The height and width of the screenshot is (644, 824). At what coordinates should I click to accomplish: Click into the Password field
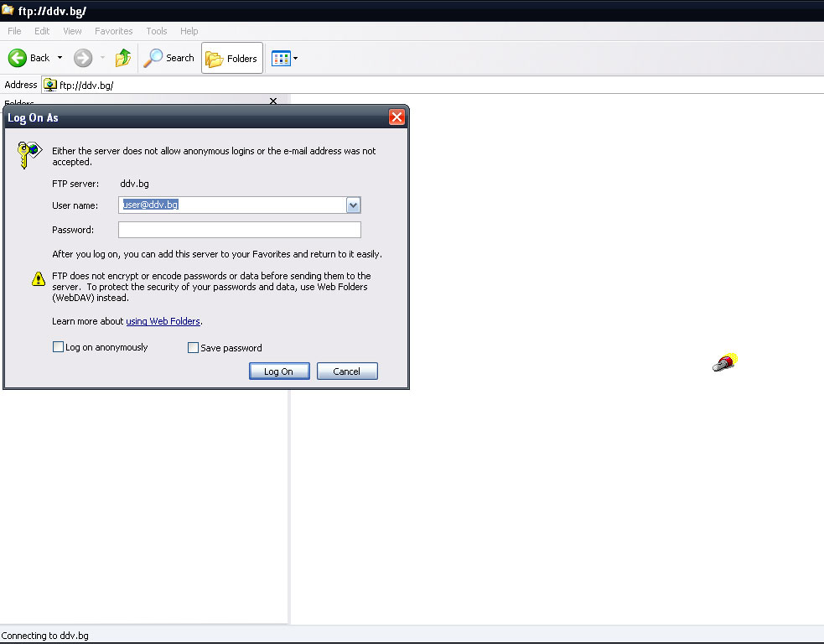tap(239, 230)
